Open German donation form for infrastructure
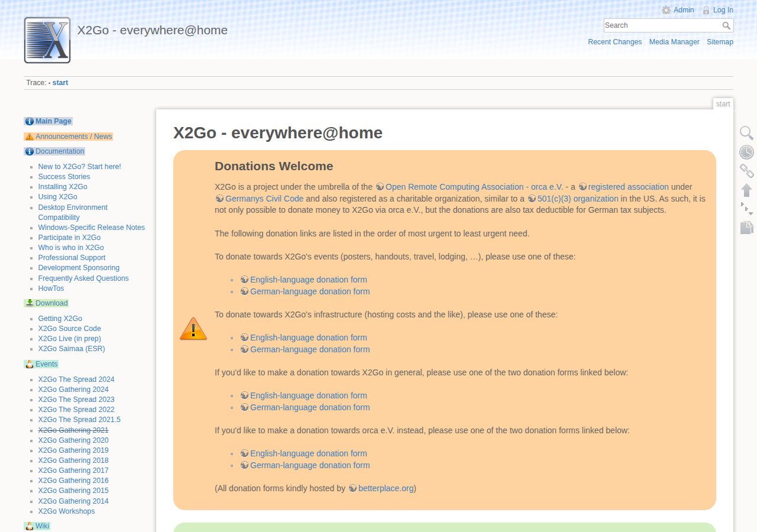This screenshot has width=757, height=532. point(305,349)
